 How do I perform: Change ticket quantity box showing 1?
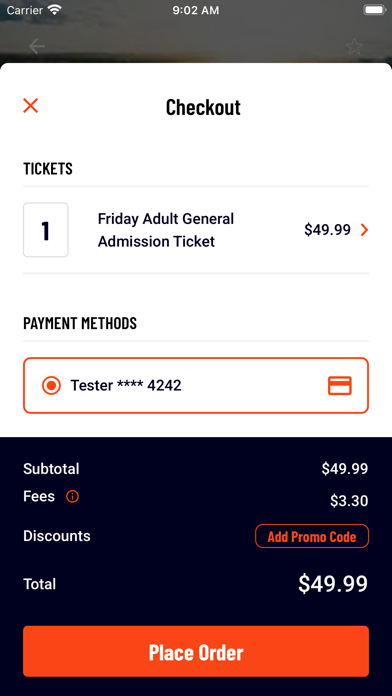[46, 230]
